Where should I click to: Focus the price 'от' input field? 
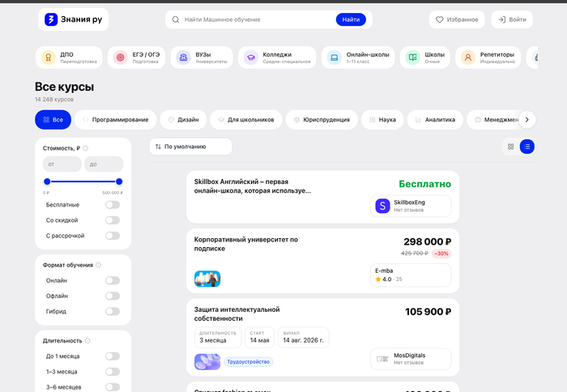[x=62, y=164]
